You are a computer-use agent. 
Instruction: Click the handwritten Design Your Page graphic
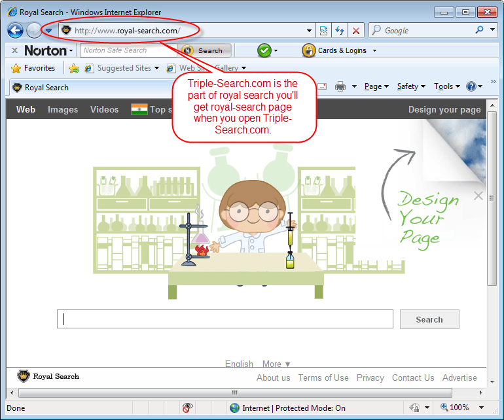(427, 220)
